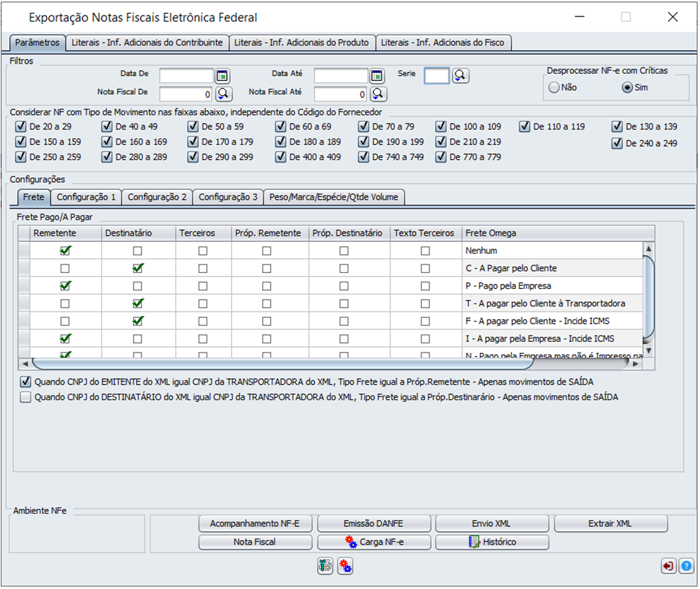Screen dimensions: 700x589
Task: Open the Data De calendar picker
Action: pos(222,76)
